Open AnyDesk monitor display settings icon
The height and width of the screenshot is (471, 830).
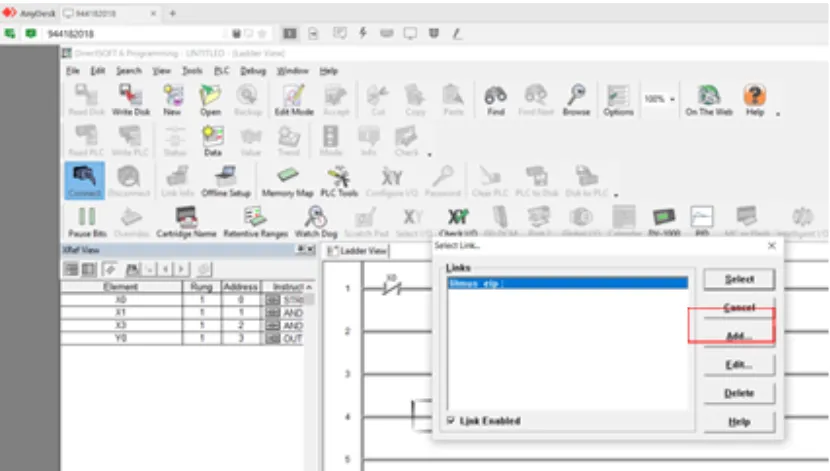[x=410, y=33]
